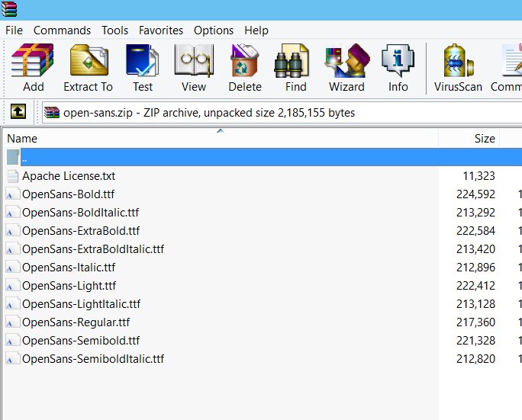Click the open-sans.zip address bar field

[x=282, y=113]
